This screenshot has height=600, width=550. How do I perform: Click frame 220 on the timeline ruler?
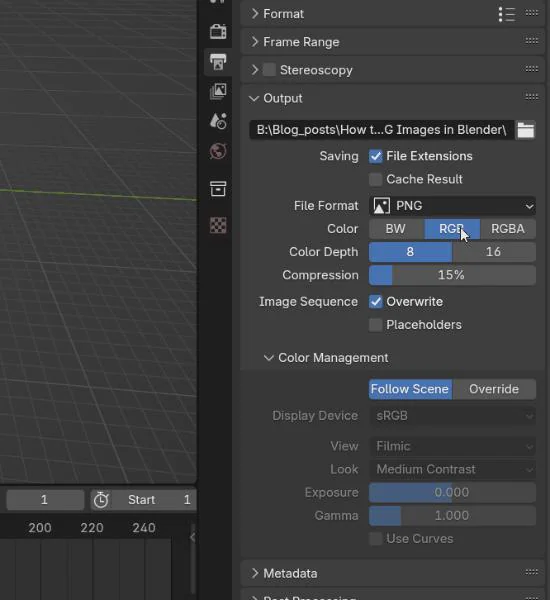[92, 528]
